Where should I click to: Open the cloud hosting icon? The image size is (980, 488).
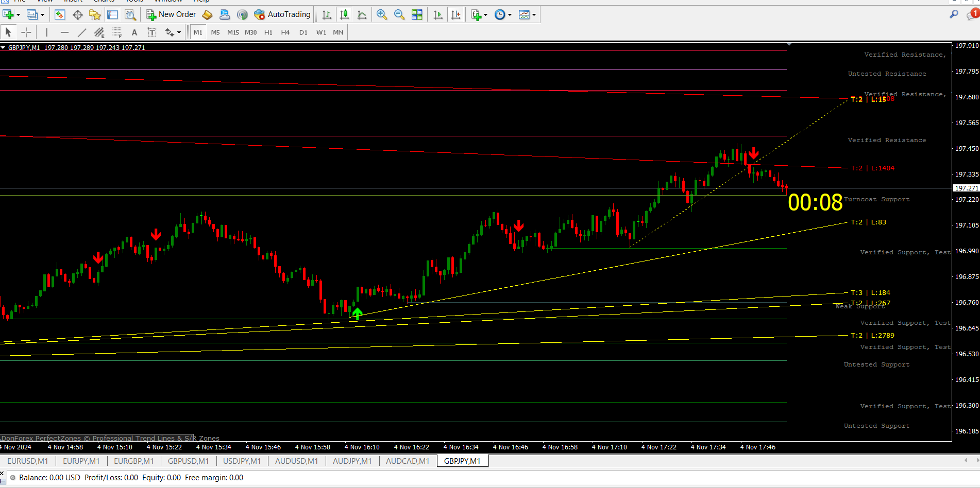pyautogui.click(x=225, y=14)
